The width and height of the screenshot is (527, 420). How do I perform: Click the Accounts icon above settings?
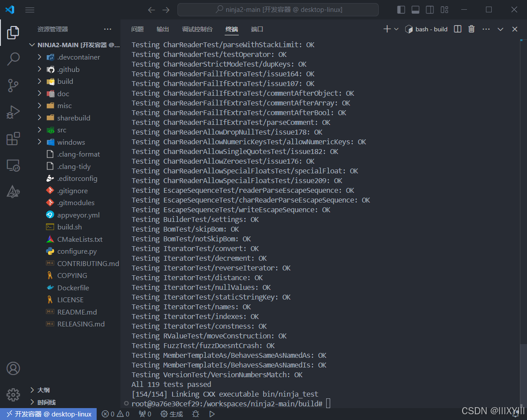(x=13, y=368)
